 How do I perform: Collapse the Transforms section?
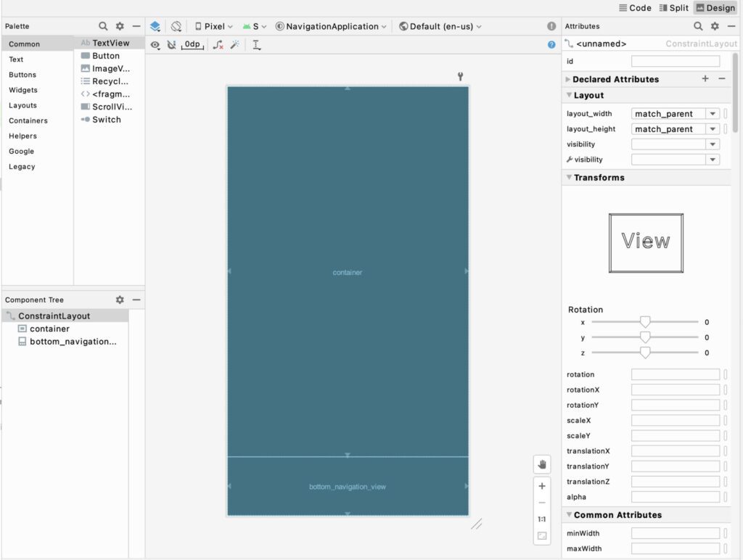569,177
